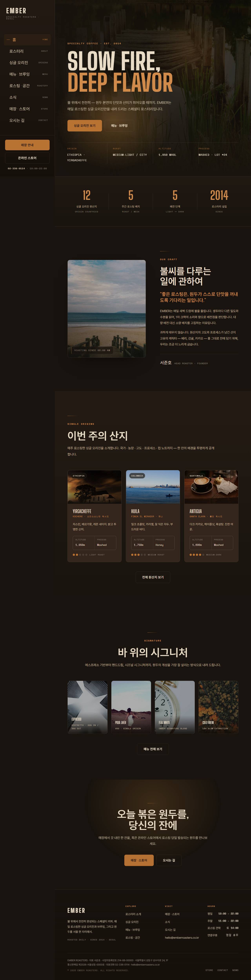Open 오시는 길 (Contact) in the sidebar
251x980 pixels.
pos(27,120)
